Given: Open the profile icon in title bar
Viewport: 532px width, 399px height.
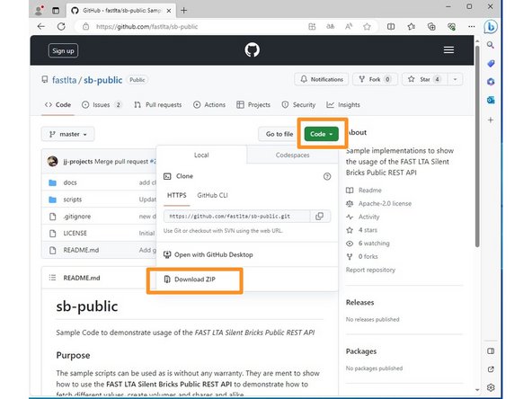Looking at the screenshot, I should click(x=40, y=11).
